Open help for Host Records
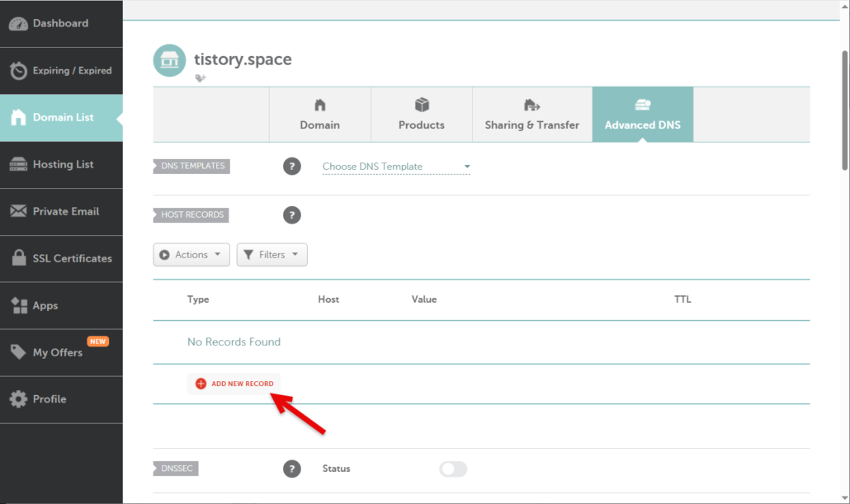Viewport: 850px width, 504px height. 291,215
